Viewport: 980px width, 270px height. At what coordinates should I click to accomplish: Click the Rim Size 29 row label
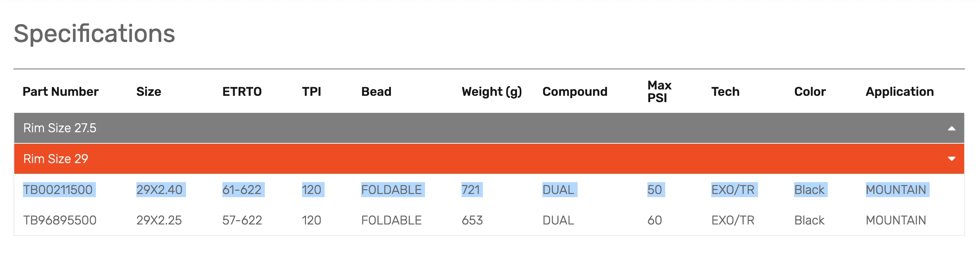[x=56, y=159]
